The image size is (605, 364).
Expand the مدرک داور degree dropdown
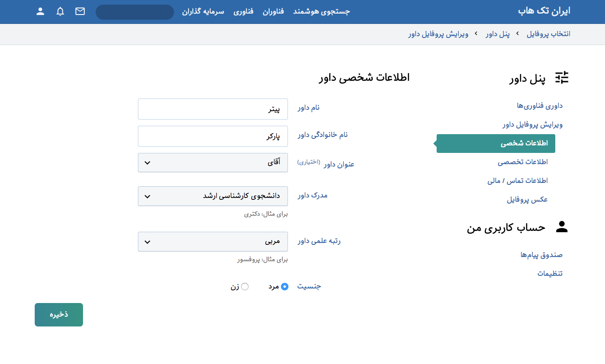(213, 196)
